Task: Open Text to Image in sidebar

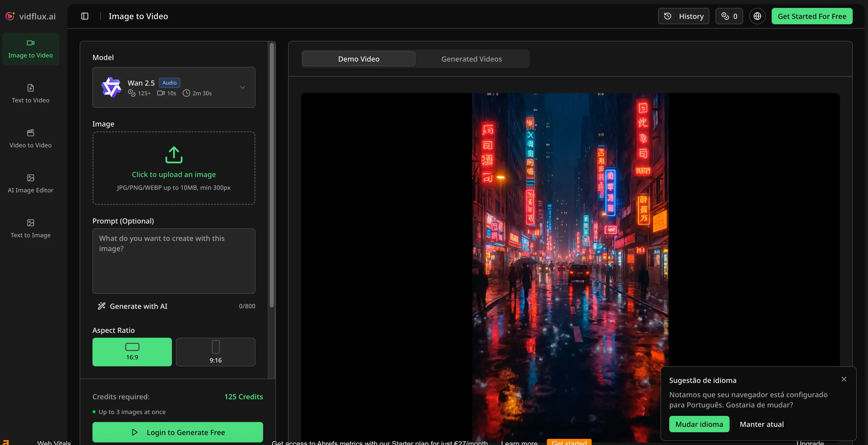Action: click(x=31, y=229)
